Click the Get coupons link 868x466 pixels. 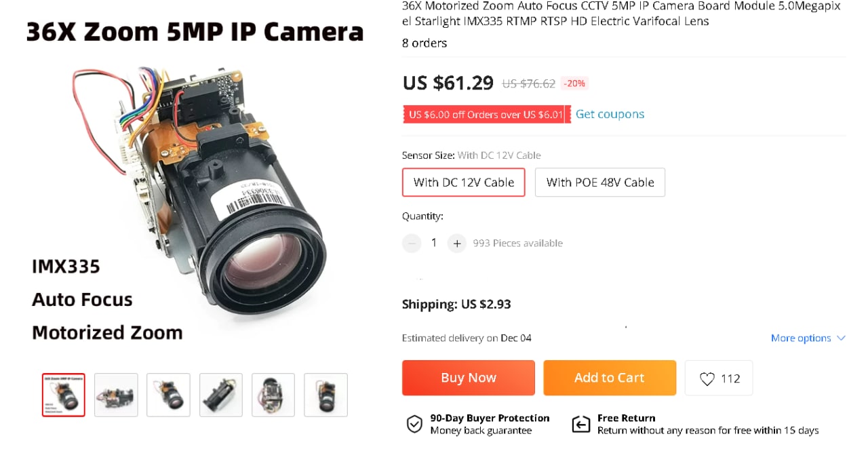coord(610,114)
